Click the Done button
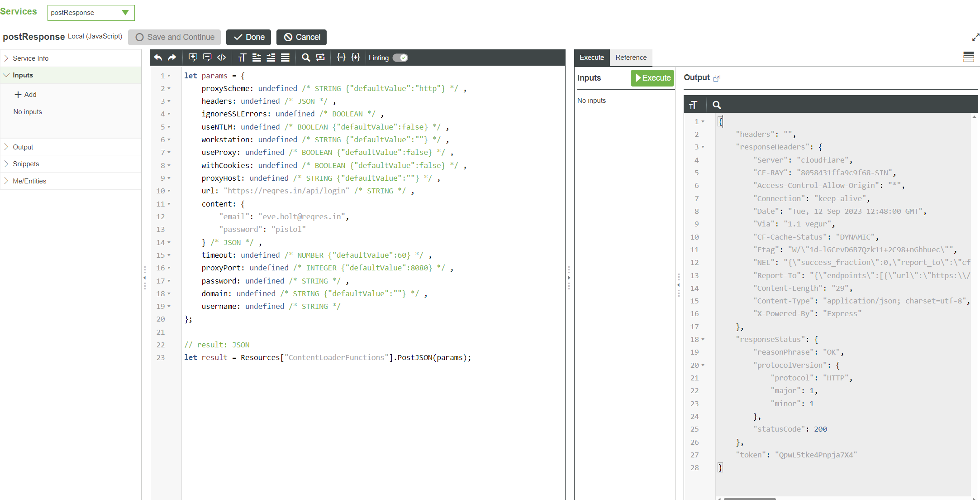Image resolution: width=980 pixels, height=500 pixels. pyautogui.click(x=248, y=37)
